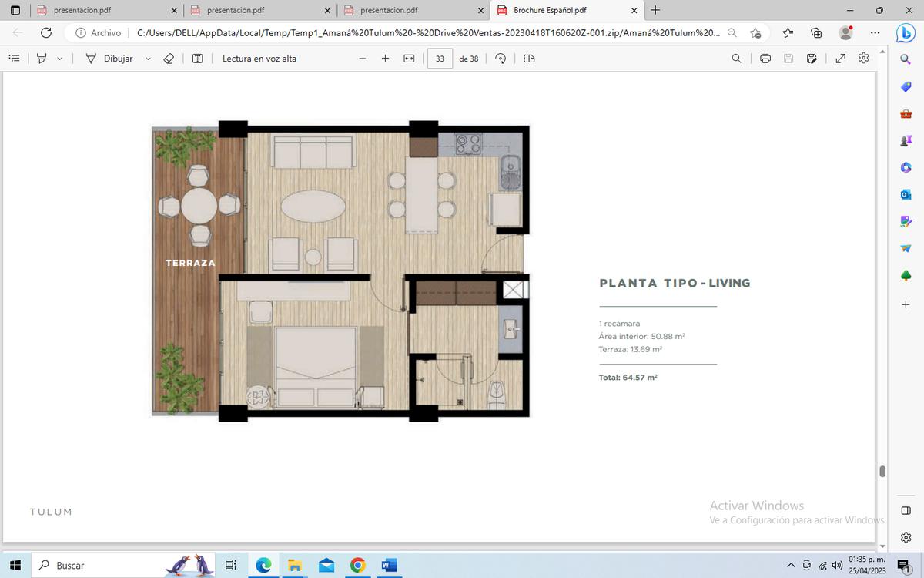Open File Explorer from taskbar
This screenshot has width=924, height=578.
click(293, 565)
